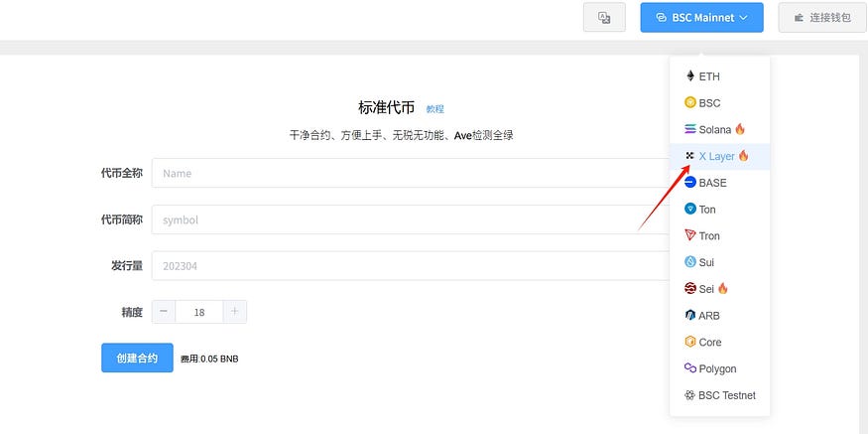Click the Core logo icon
Screen dimensions: 868x434
pos(689,342)
